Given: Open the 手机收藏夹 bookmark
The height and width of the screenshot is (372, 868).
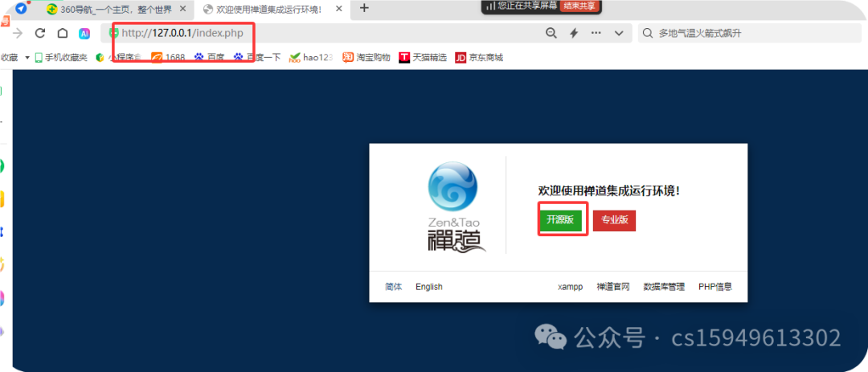Looking at the screenshot, I should (x=61, y=58).
